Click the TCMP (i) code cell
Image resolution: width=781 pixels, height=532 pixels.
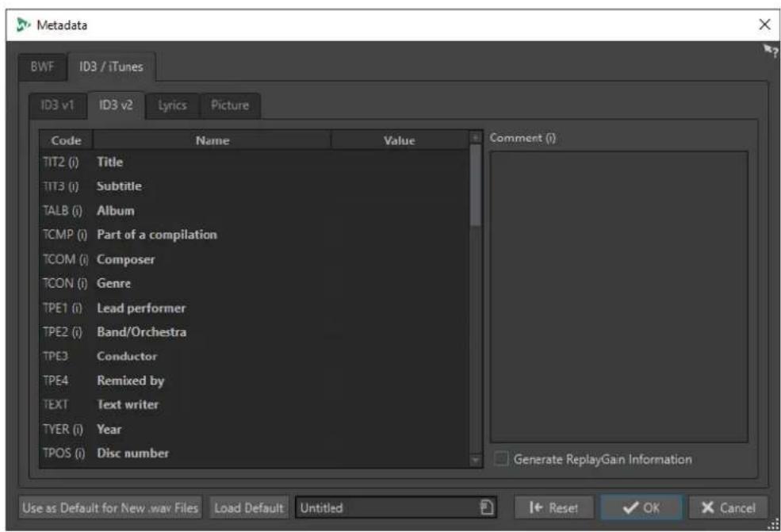pyautogui.click(x=65, y=235)
